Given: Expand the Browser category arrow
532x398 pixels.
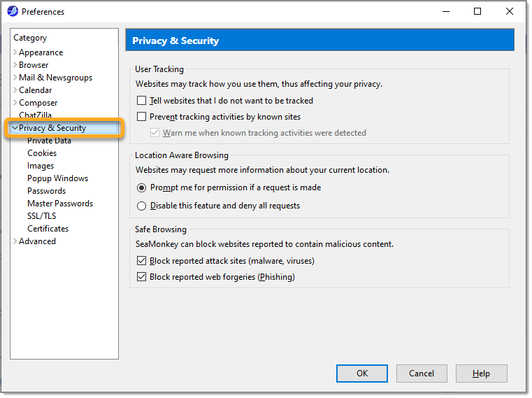Looking at the screenshot, I should tap(15, 65).
